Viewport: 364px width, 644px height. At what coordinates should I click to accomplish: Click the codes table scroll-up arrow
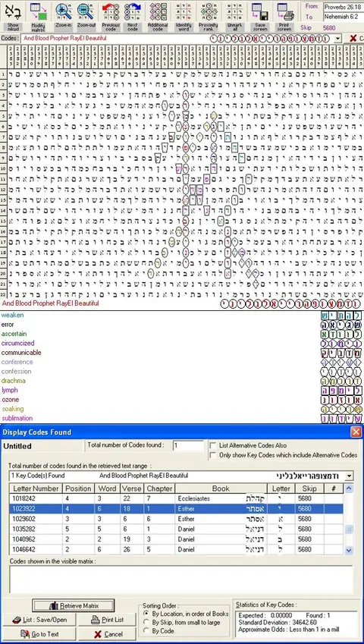pyautogui.click(x=349, y=488)
